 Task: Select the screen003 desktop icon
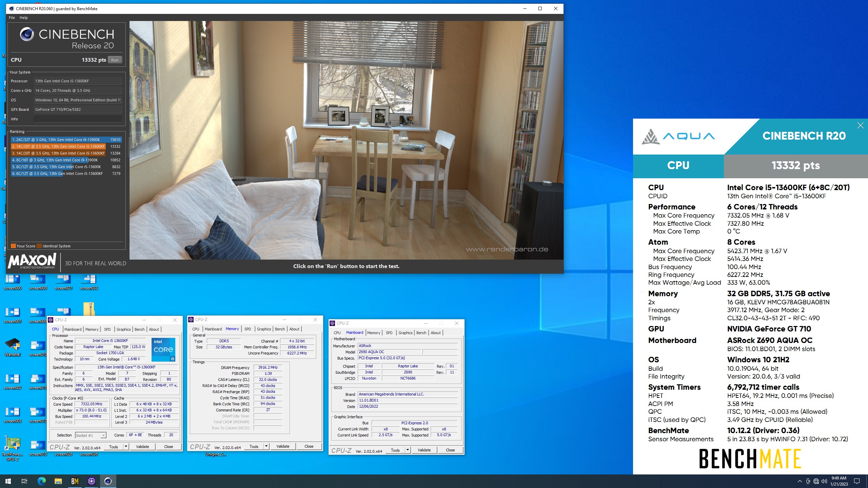click(x=13, y=415)
